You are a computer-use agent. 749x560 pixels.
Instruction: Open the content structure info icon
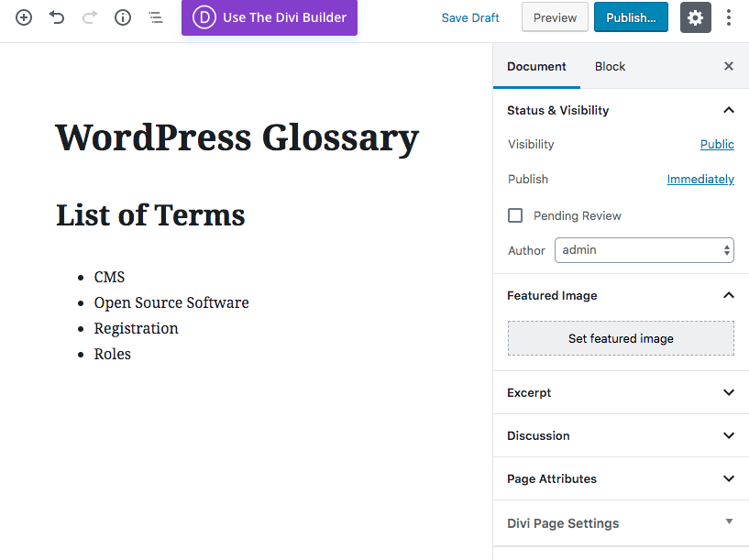[123, 17]
